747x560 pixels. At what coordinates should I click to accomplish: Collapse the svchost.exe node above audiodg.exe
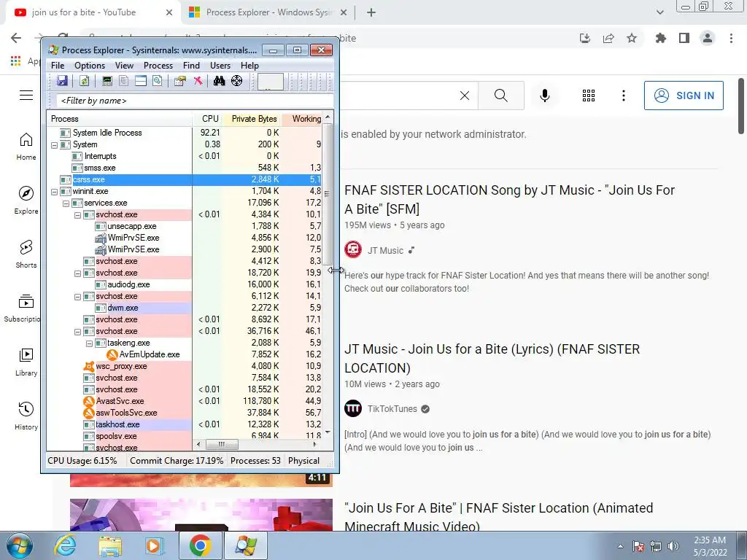(x=77, y=273)
